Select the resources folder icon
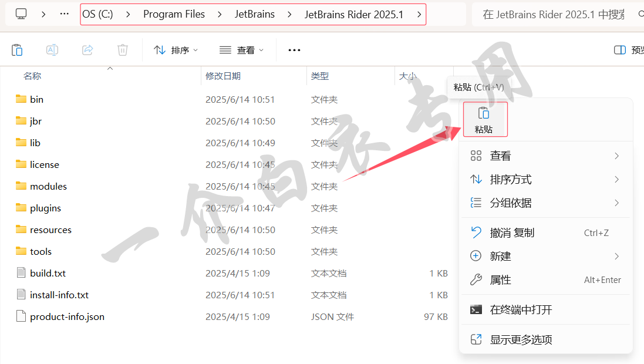Viewport: 644px width, 364px height. (21, 230)
